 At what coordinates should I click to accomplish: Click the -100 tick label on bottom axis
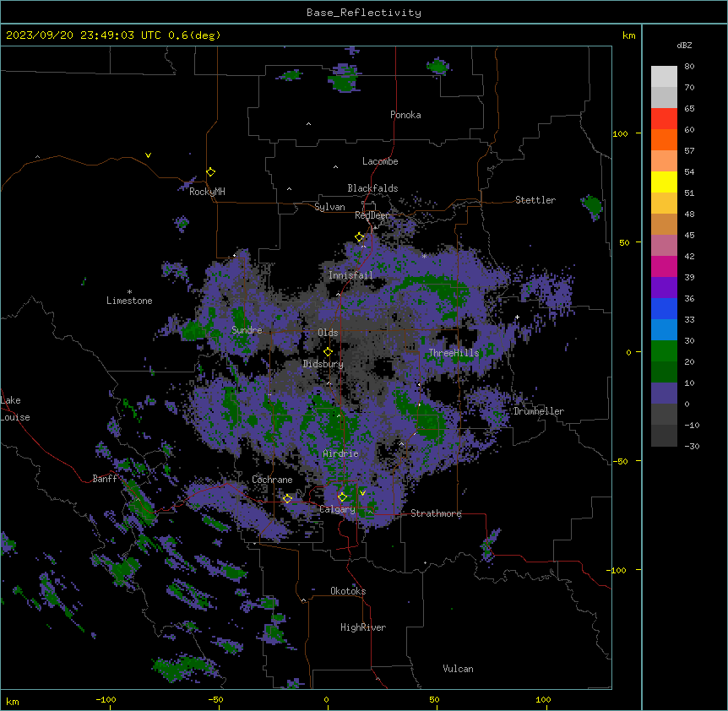(106, 700)
